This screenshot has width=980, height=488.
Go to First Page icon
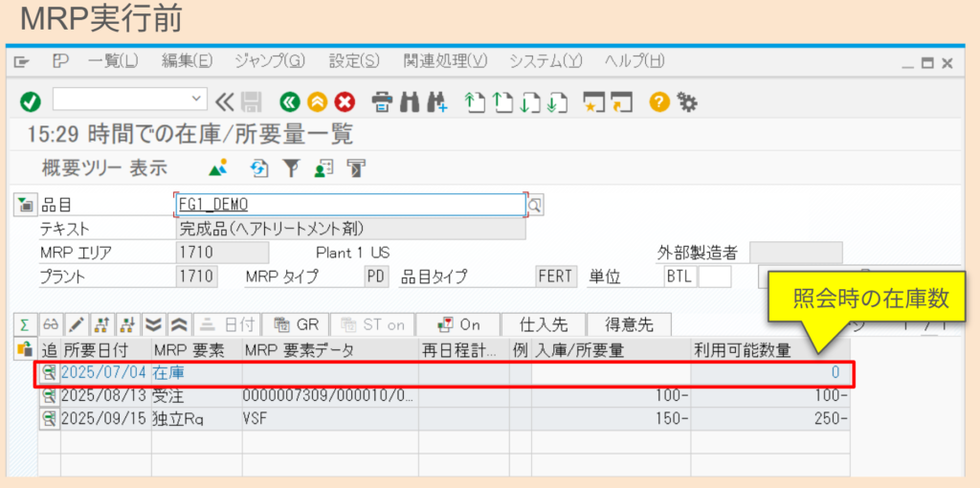(477, 101)
